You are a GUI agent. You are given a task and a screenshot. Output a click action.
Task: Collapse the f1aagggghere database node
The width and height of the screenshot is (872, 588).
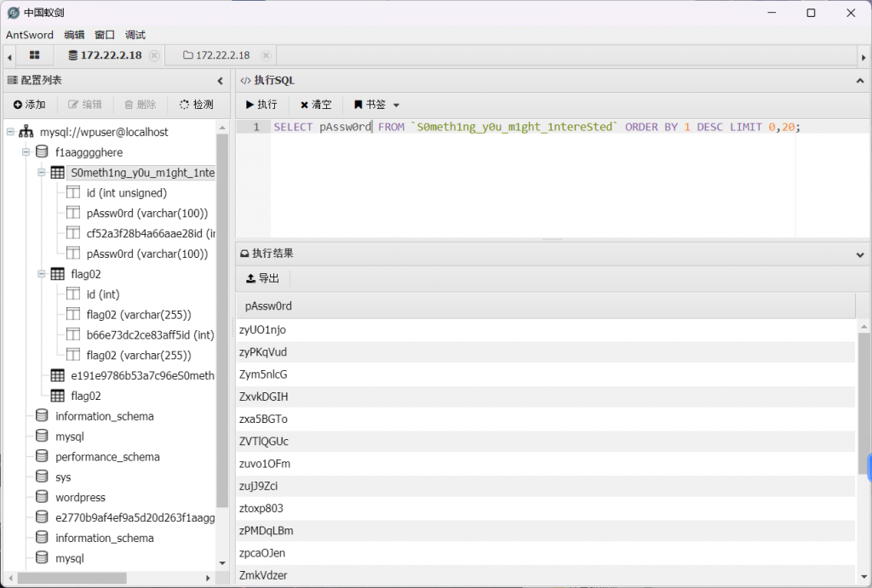click(26, 151)
